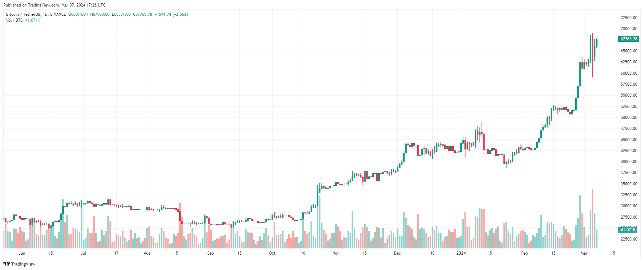
Task: Click the 22500.00 price axis label
Action: [629, 239]
